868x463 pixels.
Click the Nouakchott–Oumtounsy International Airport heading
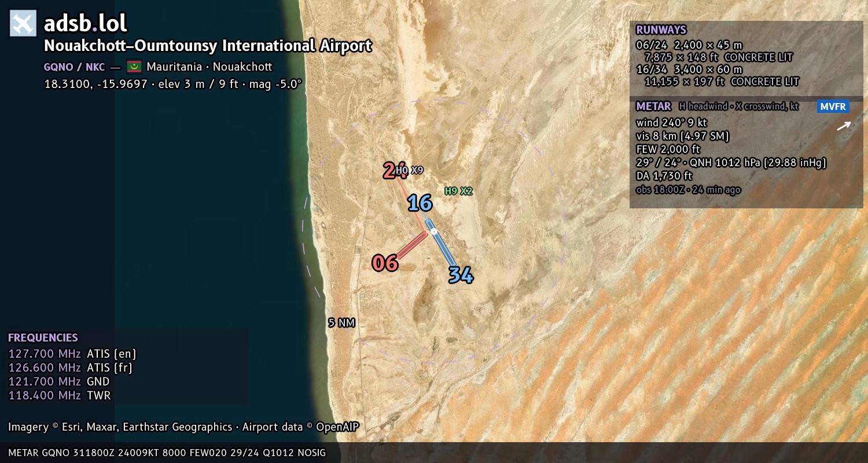tap(208, 46)
